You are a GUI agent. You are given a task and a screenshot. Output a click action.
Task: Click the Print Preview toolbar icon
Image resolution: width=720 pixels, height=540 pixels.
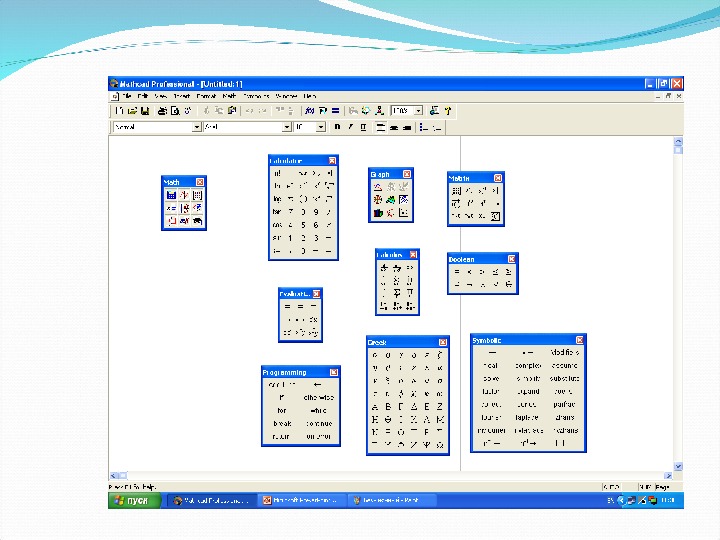pos(175,111)
